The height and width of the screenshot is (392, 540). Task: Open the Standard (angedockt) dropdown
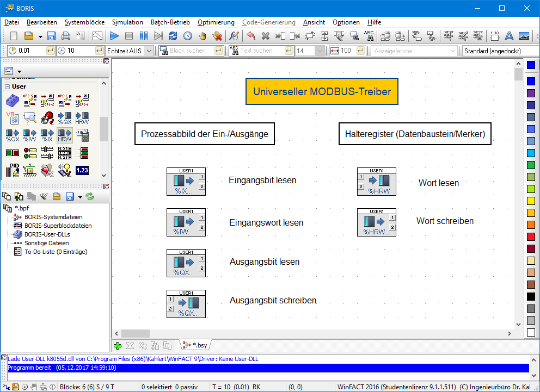click(x=501, y=51)
